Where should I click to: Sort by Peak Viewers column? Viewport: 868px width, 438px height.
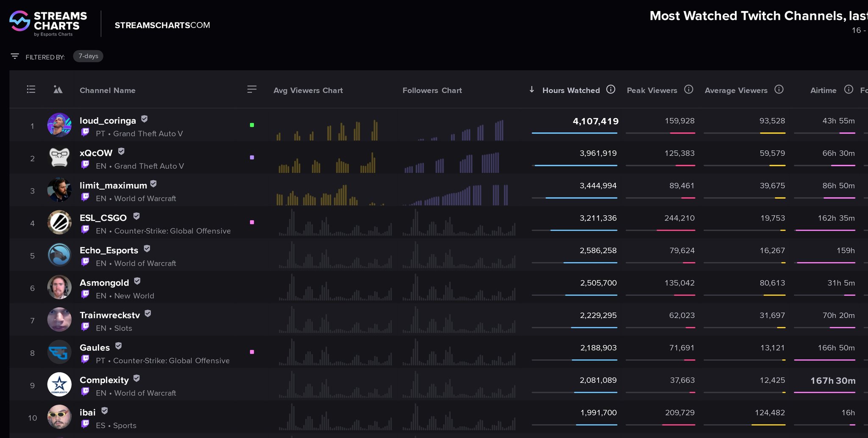coord(652,90)
